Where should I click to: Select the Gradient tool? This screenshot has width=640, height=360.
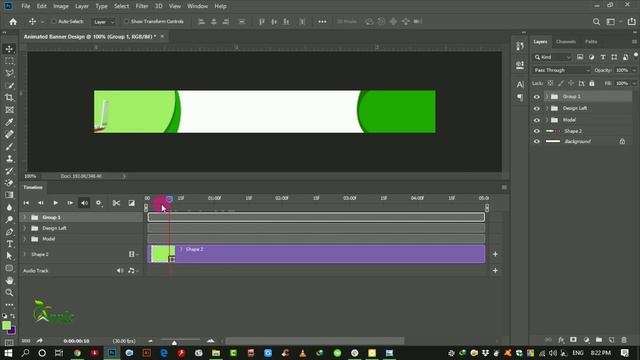(9, 195)
